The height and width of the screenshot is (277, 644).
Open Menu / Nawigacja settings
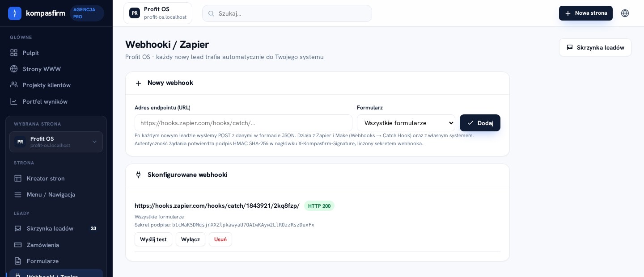(56, 194)
